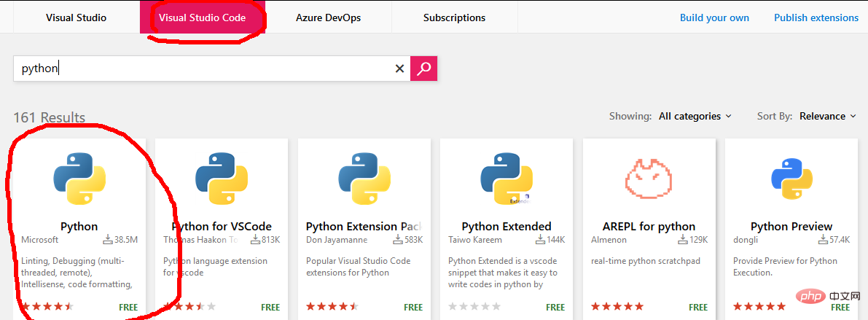Viewport: 868px width, 320px height.
Task: Click the star rating of Python Extension Pack
Action: (x=332, y=306)
